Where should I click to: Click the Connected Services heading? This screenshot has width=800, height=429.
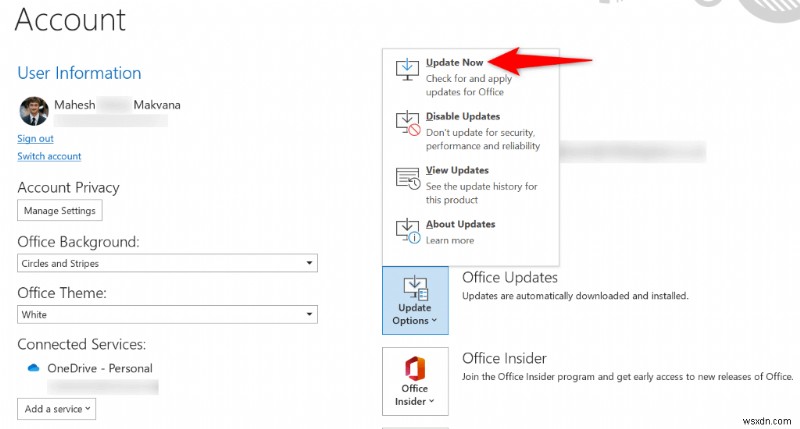point(82,344)
